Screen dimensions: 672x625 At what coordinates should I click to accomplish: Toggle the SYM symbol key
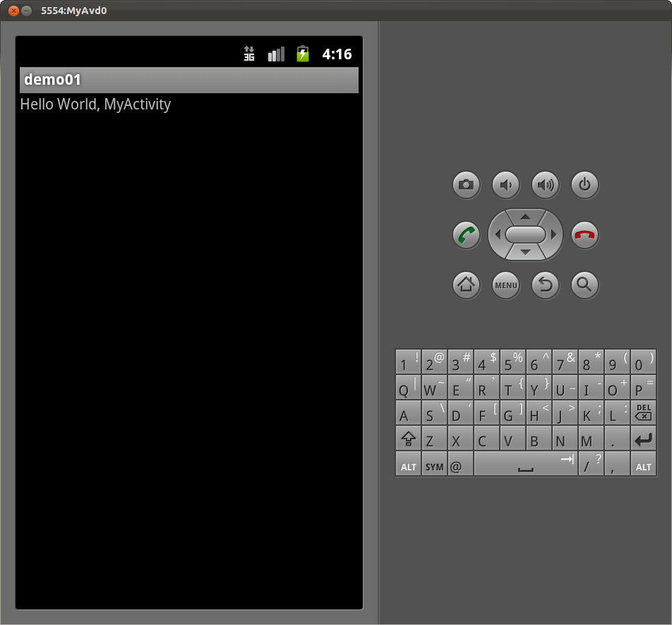[x=433, y=465]
